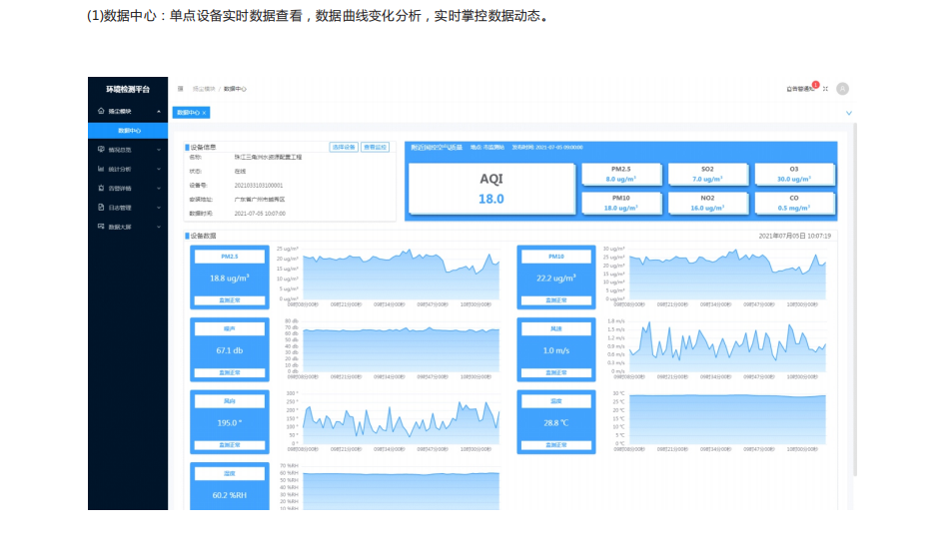Open the tab options dropdown chevron at right
Viewport: 945px width, 560px height.
848,113
